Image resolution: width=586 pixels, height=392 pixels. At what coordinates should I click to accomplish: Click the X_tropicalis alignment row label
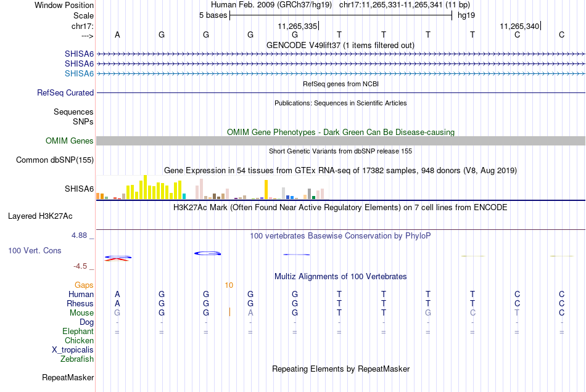pos(73,350)
